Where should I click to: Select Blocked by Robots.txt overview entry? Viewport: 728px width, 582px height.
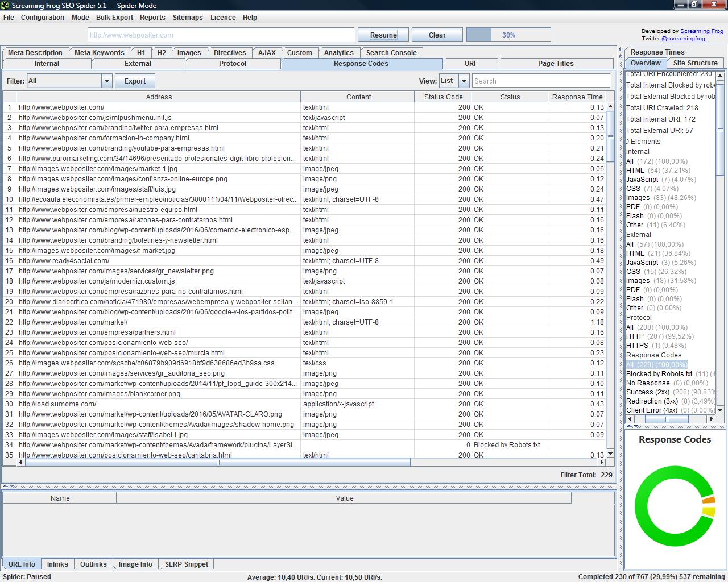(671, 374)
